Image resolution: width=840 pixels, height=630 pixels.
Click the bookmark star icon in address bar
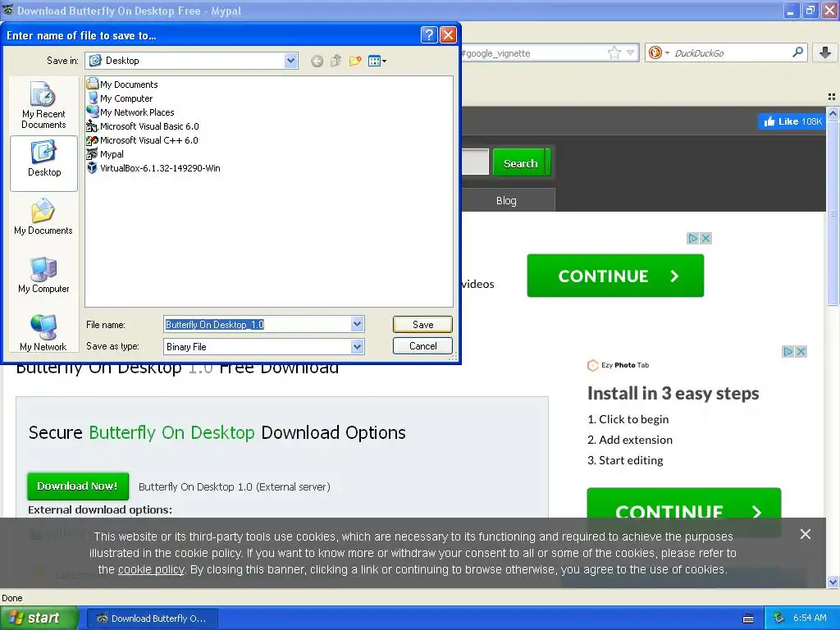[614, 52]
